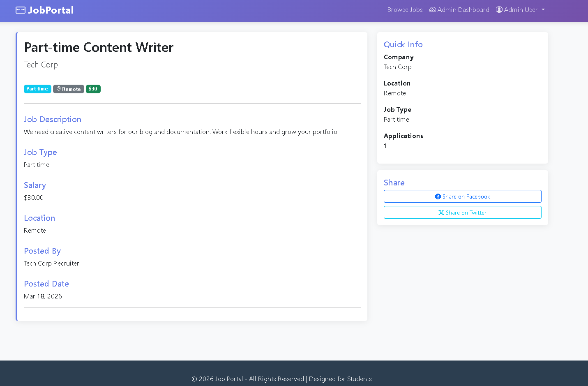Expand the Admin User dropdown caret

coord(543,10)
